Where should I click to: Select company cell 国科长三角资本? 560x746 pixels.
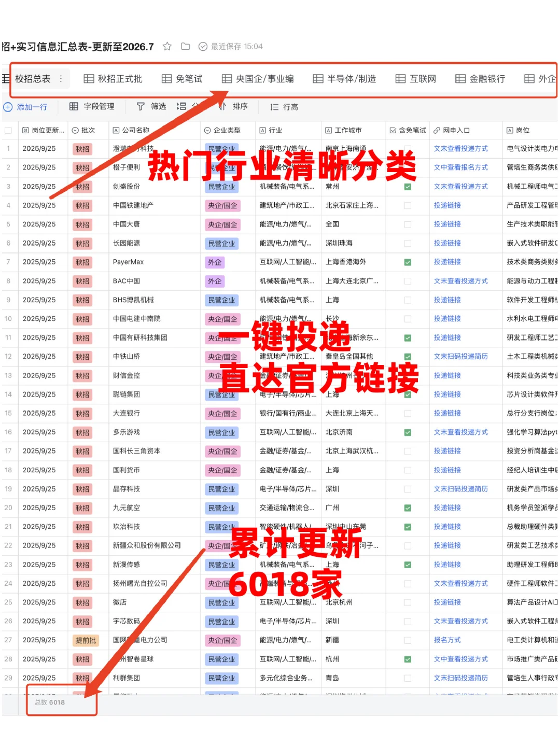(155, 451)
